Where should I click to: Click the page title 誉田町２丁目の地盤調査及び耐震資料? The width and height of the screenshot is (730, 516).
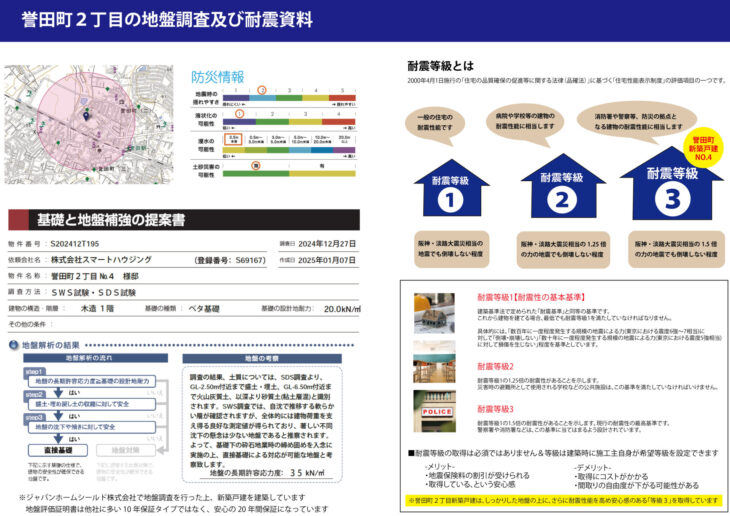click(167, 20)
